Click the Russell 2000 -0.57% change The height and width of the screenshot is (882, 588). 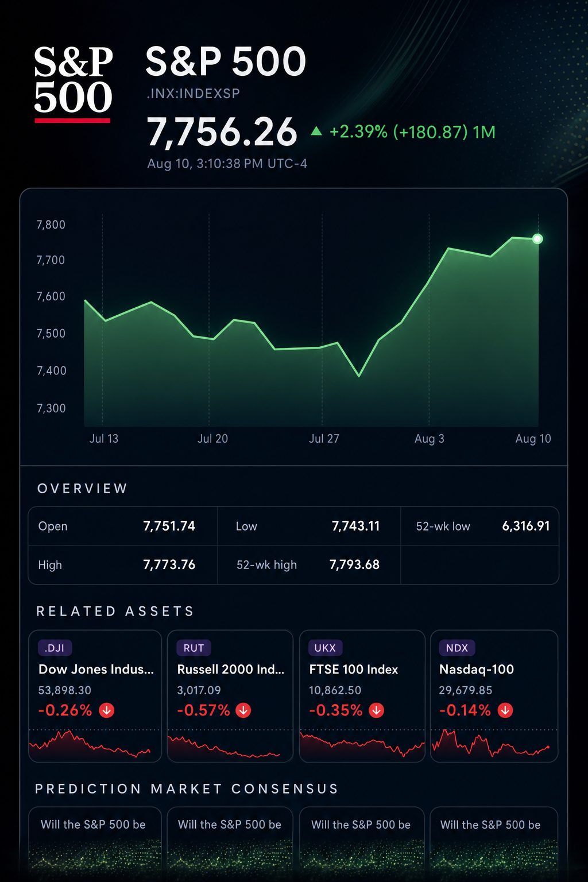203,710
